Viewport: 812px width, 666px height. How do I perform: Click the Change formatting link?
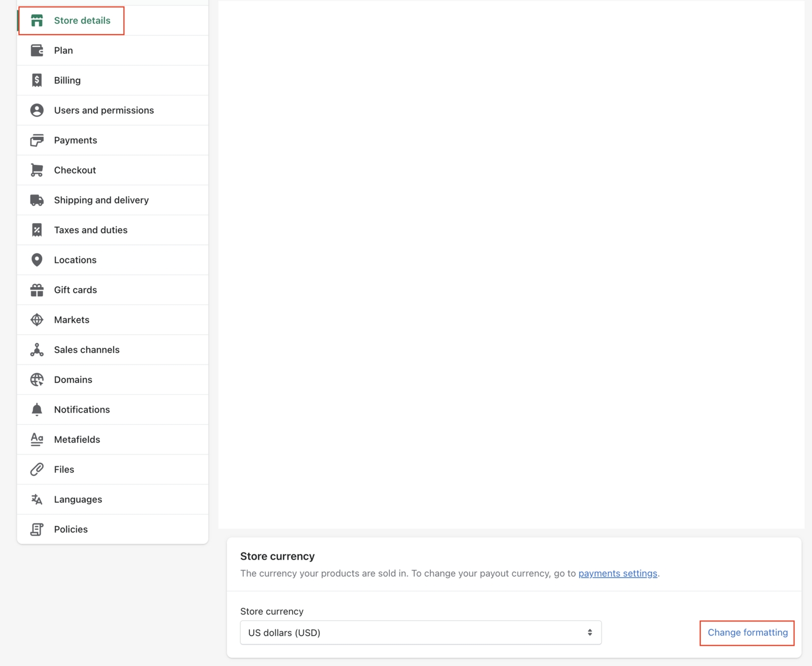747,632
